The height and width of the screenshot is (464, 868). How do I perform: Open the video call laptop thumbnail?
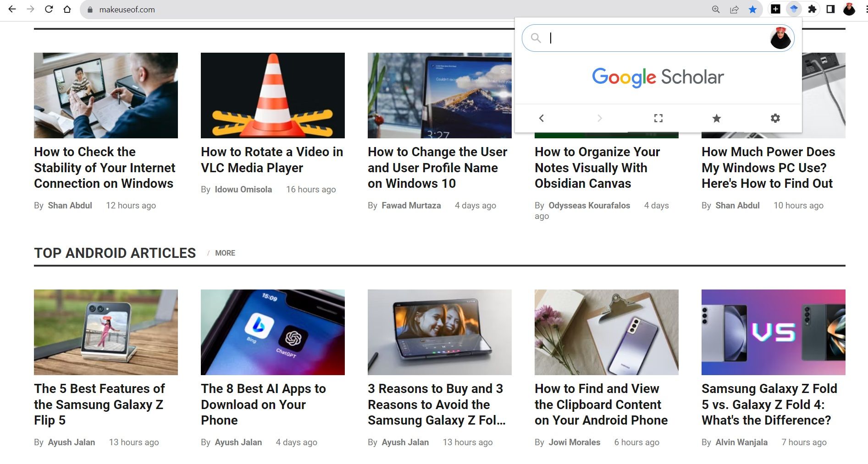pos(106,95)
